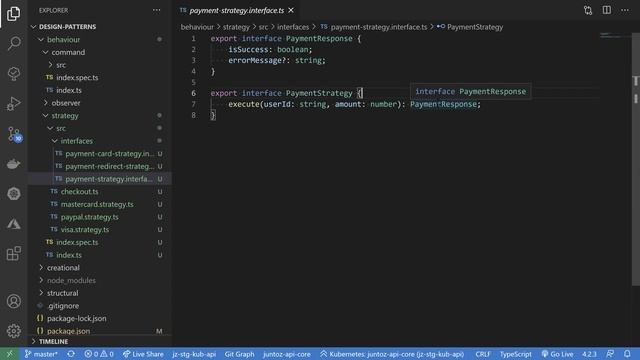The width and height of the screenshot is (640, 360).
Task: Select the payment-strategy.interface.ts editor tab
Action: click(x=237, y=10)
